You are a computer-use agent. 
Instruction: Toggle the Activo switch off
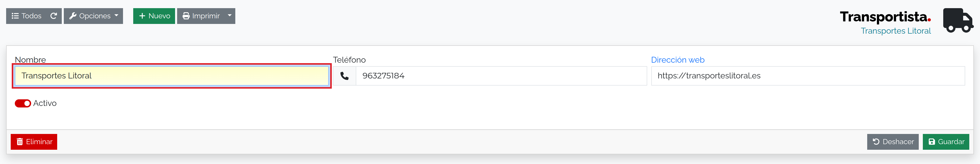(x=23, y=103)
